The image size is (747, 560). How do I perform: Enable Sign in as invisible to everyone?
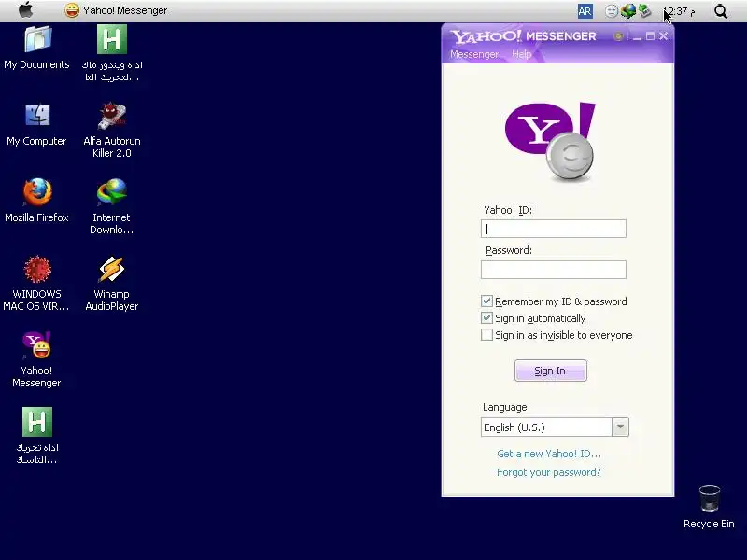coord(486,335)
